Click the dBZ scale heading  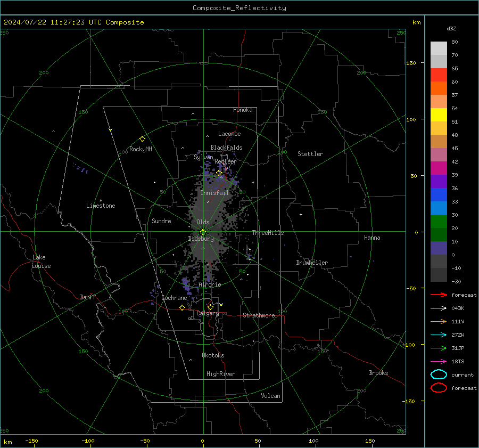pos(451,28)
